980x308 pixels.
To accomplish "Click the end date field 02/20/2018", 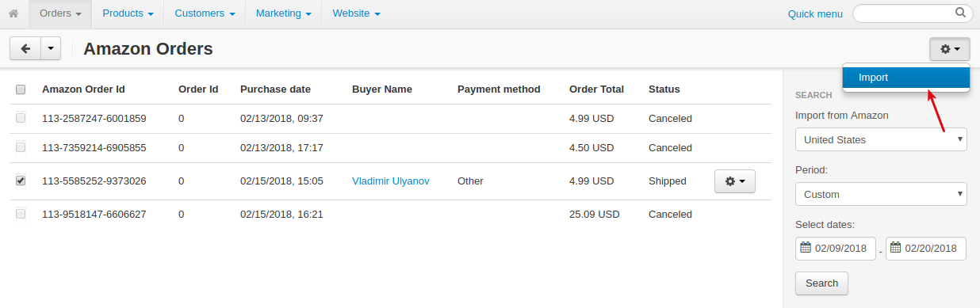I will point(926,248).
